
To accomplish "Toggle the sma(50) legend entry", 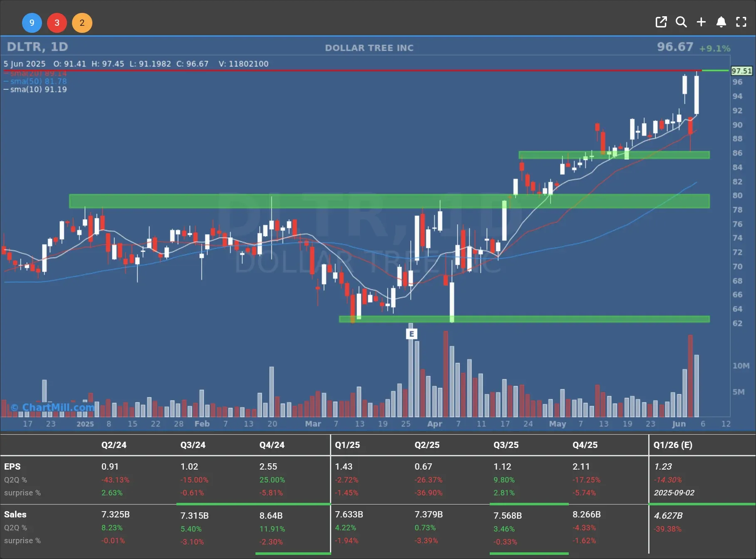I will click(38, 81).
